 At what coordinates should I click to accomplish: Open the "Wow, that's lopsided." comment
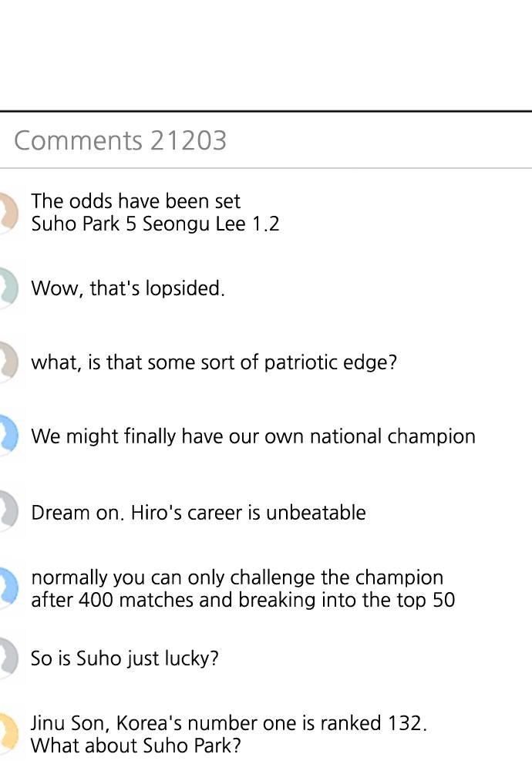tap(128, 288)
